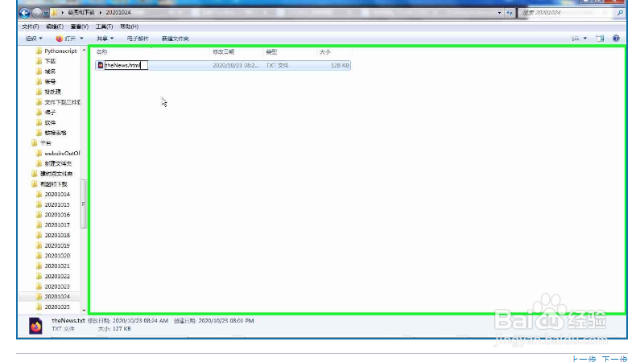644x362 pixels.
Task: Click the folder icon beside 20201016
Action: point(39,215)
